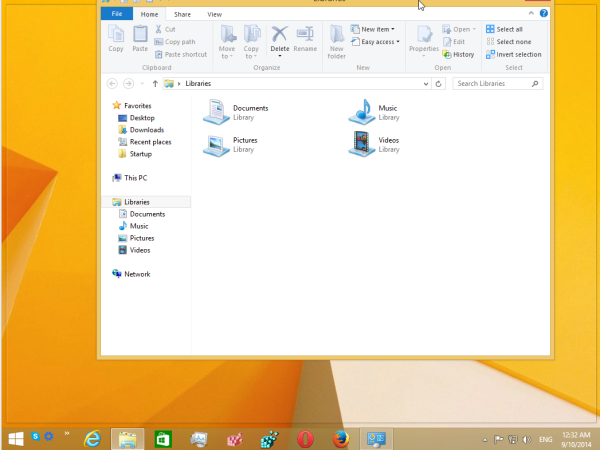Screen dimensions: 600x450
Task: Click the Delete X icon
Action: click(280, 34)
